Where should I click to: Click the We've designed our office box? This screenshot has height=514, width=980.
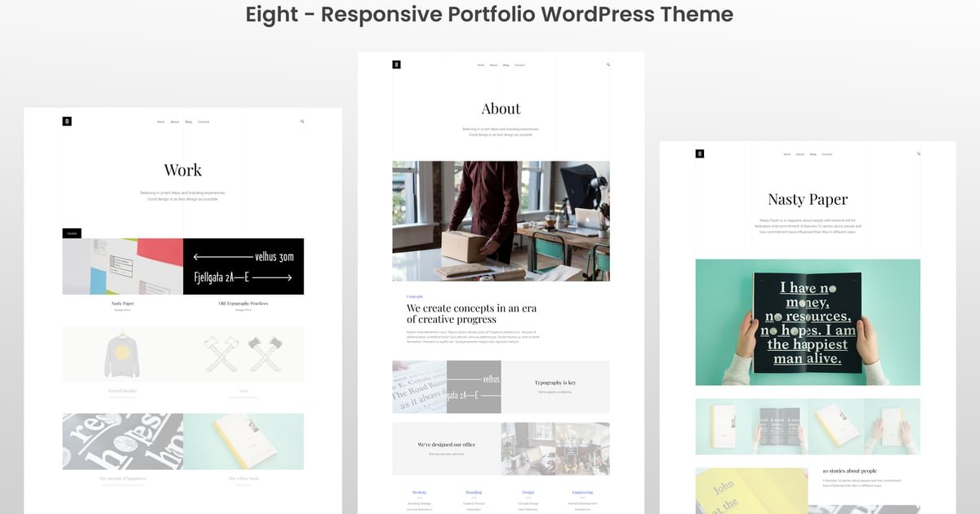pyautogui.click(x=446, y=448)
